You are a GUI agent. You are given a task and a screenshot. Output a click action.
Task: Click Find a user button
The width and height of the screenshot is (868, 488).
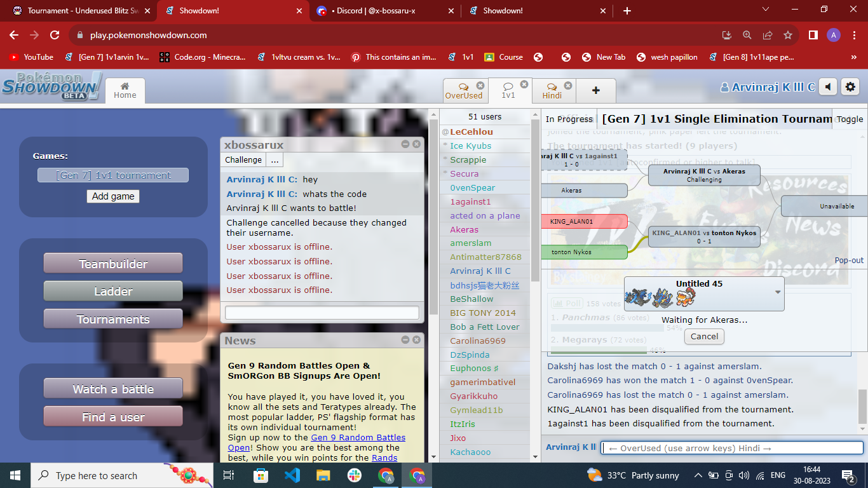coord(113,417)
